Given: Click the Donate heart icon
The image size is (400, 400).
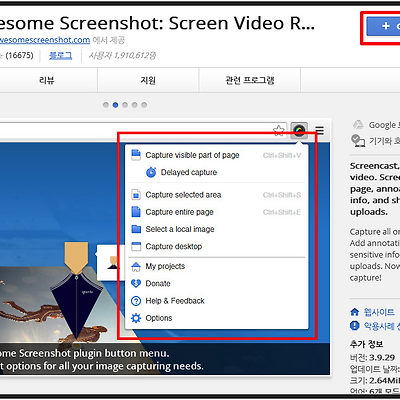Looking at the screenshot, I should coord(136,283).
